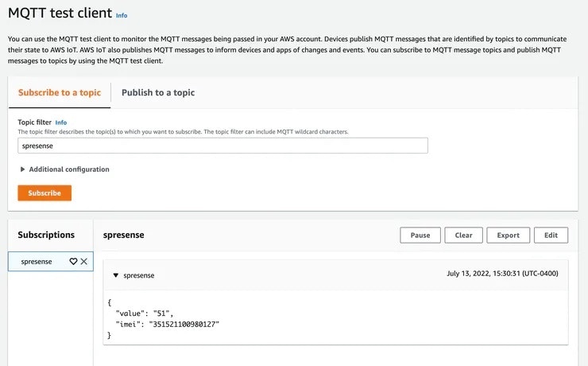Click the Subscriptions panel heading
Image resolution: width=588 pixels, height=366 pixels.
46,235
